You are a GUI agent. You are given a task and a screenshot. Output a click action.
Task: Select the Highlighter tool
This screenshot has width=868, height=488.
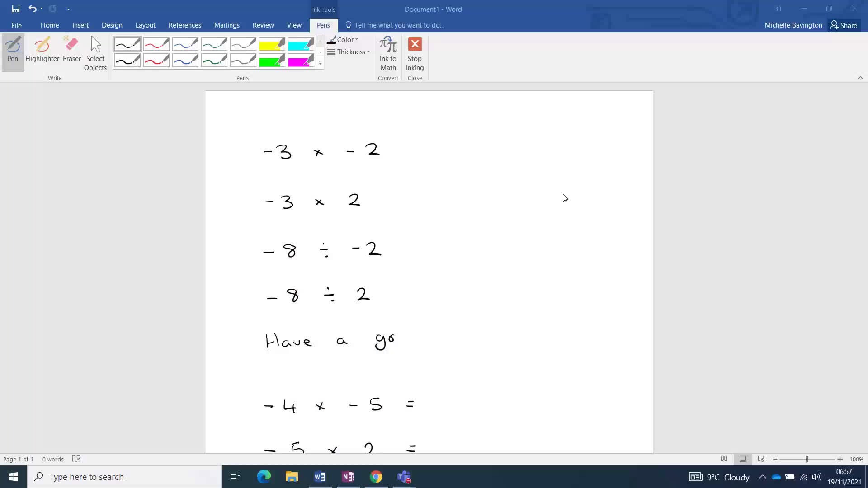(x=42, y=50)
